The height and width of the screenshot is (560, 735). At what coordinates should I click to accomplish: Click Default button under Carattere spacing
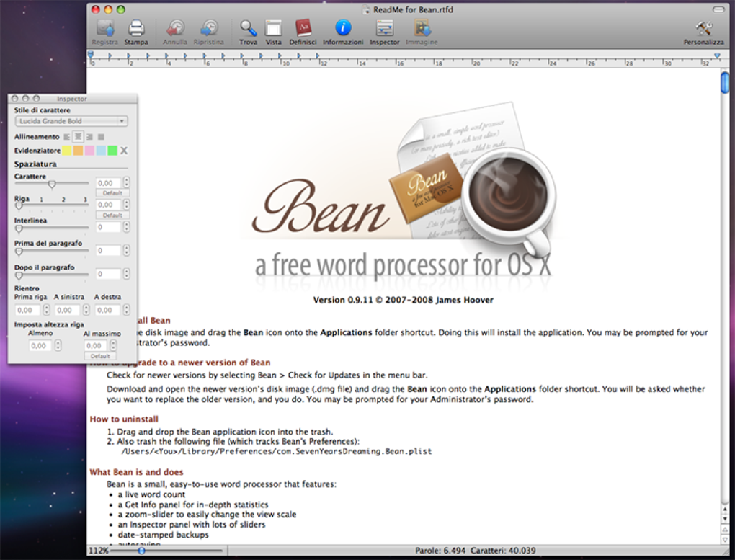[112, 193]
